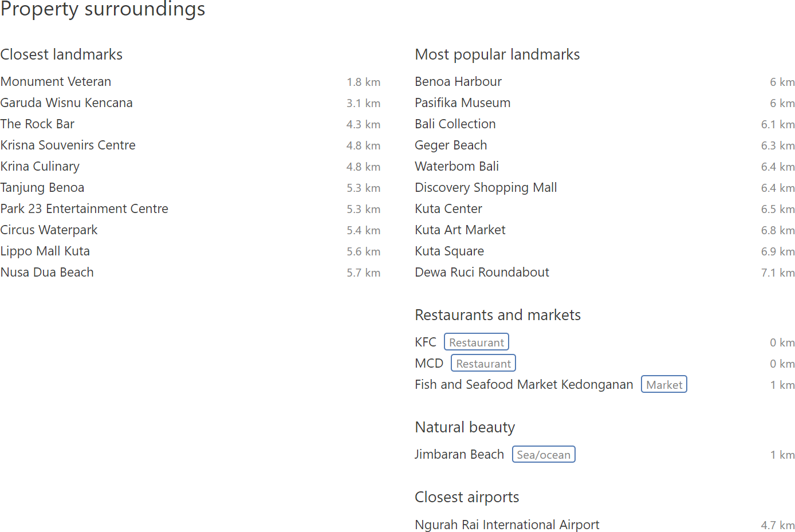
Task: Click the distance for Fish and Seafood Market
Action: pos(782,385)
